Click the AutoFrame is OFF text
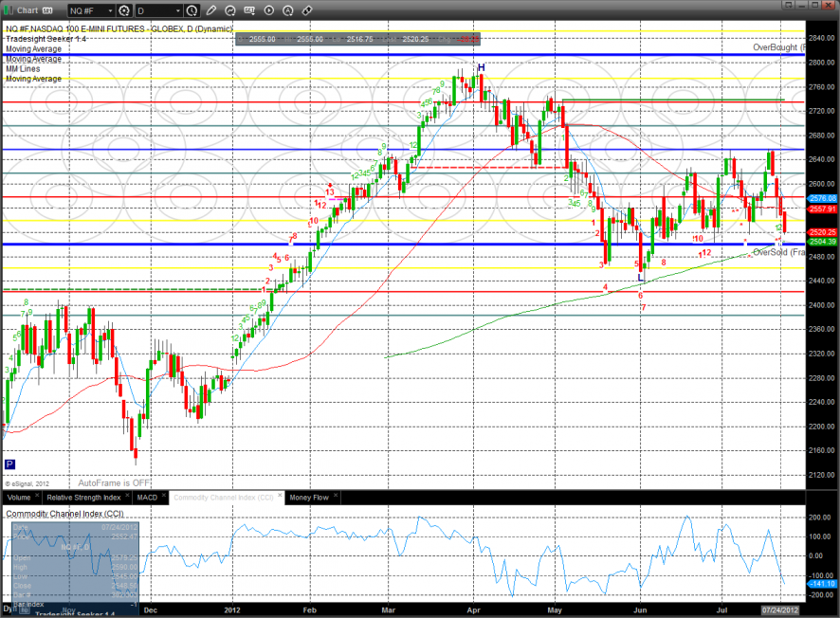The image size is (840, 618). click(114, 483)
